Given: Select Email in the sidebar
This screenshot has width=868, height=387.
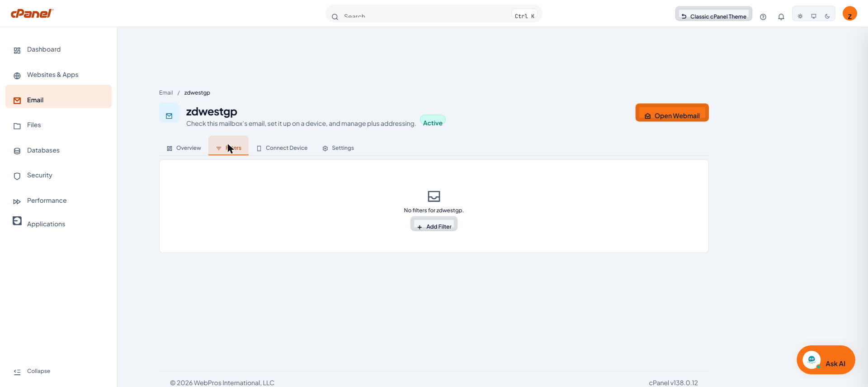Looking at the screenshot, I should coord(58,96).
